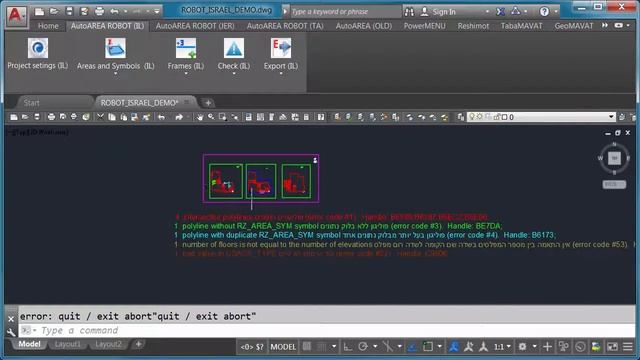Image resolution: width=640 pixels, height=360 pixels.
Task: Open the Reshimot ribbon tab
Action: [x=473, y=26]
